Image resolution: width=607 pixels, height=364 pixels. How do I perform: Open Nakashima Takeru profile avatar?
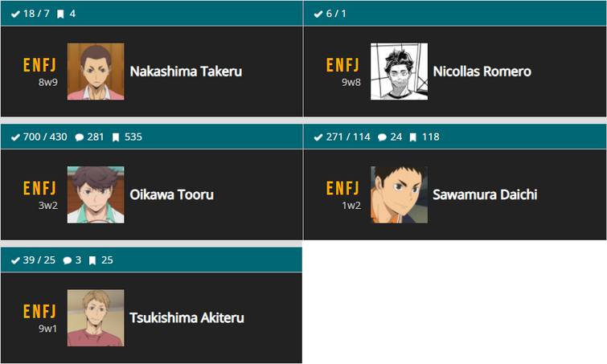(96, 72)
